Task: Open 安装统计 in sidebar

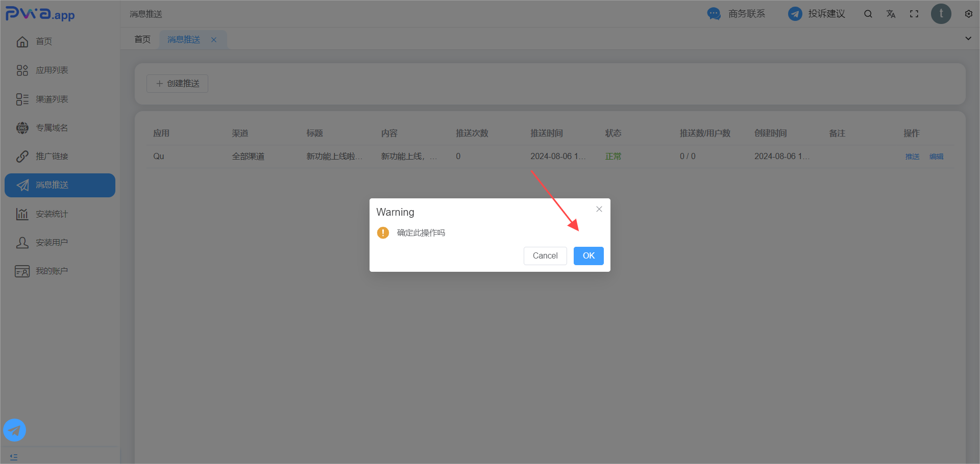Action: tap(52, 214)
